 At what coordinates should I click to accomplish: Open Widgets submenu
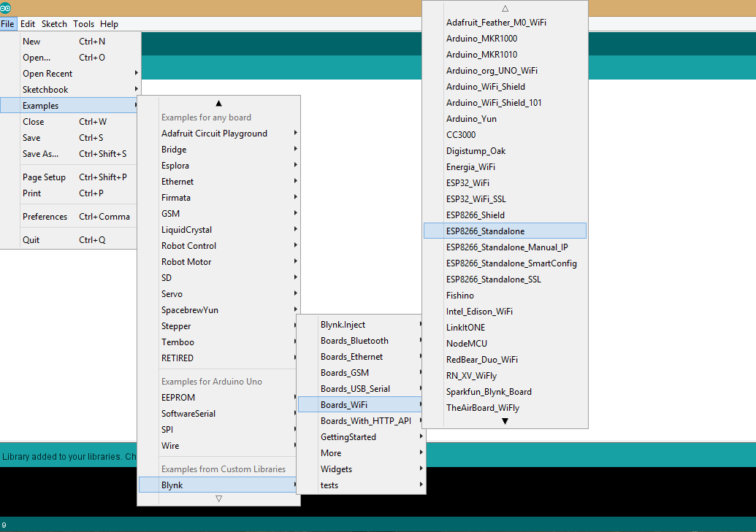(361, 469)
